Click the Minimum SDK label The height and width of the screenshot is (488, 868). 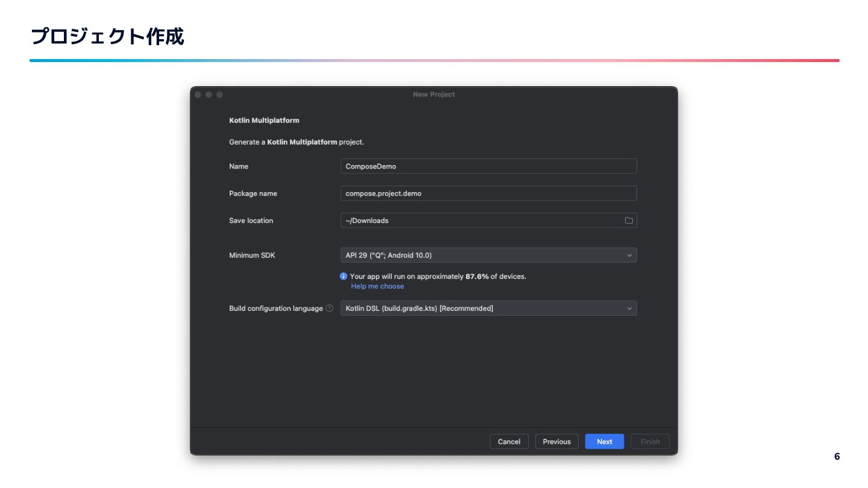tap(252, 255)
